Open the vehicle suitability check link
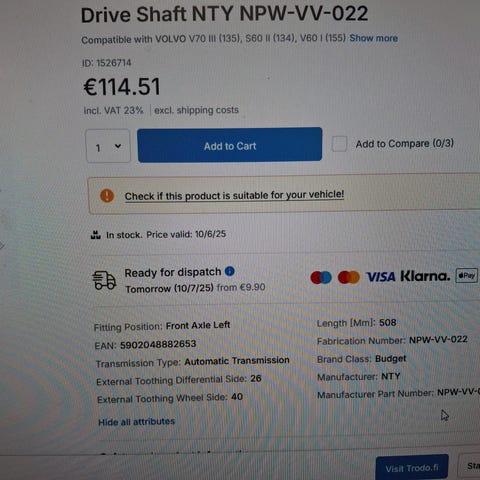 pos(234,195)
